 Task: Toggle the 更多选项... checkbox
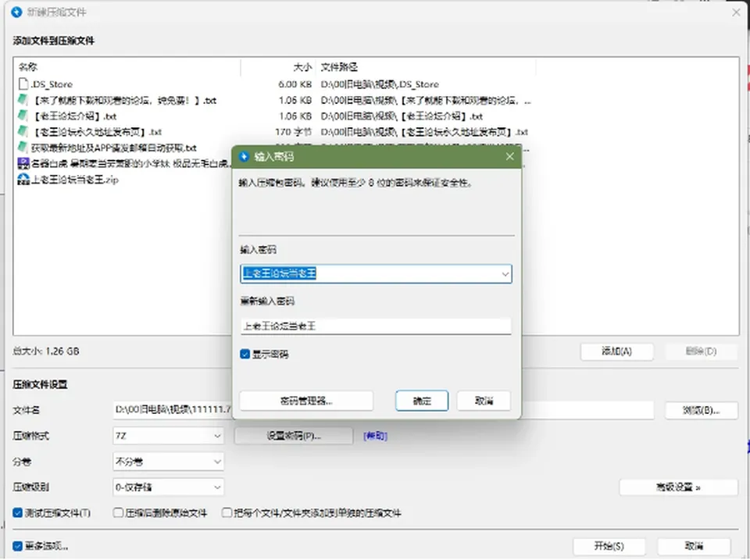tap(18, 546)
